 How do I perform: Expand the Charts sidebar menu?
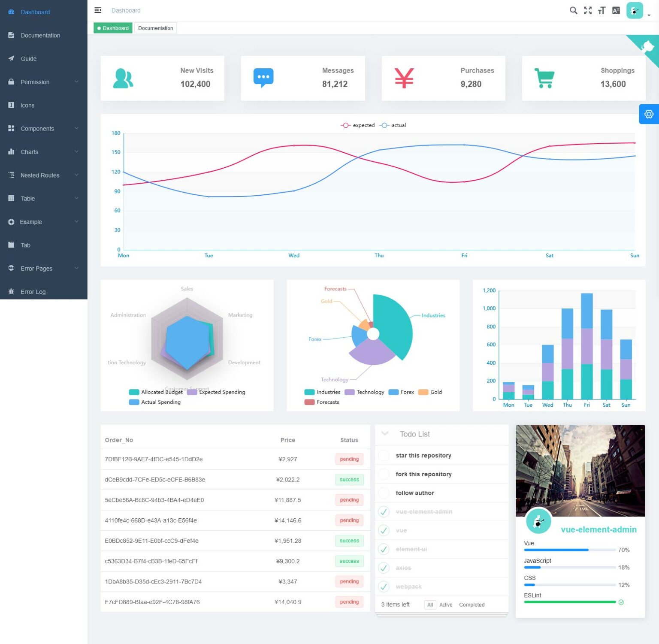pyautogui.click(x=29, y=151)
